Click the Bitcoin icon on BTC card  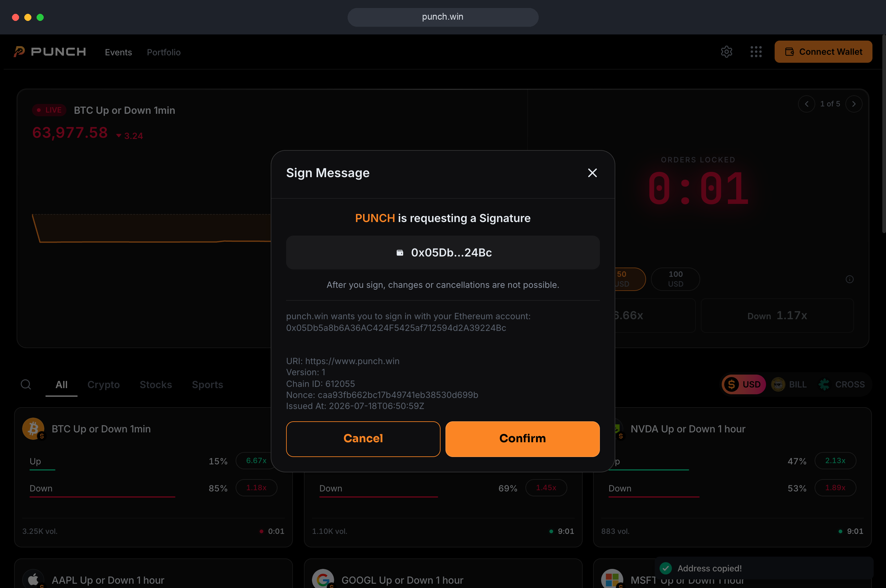coord(33,429)
